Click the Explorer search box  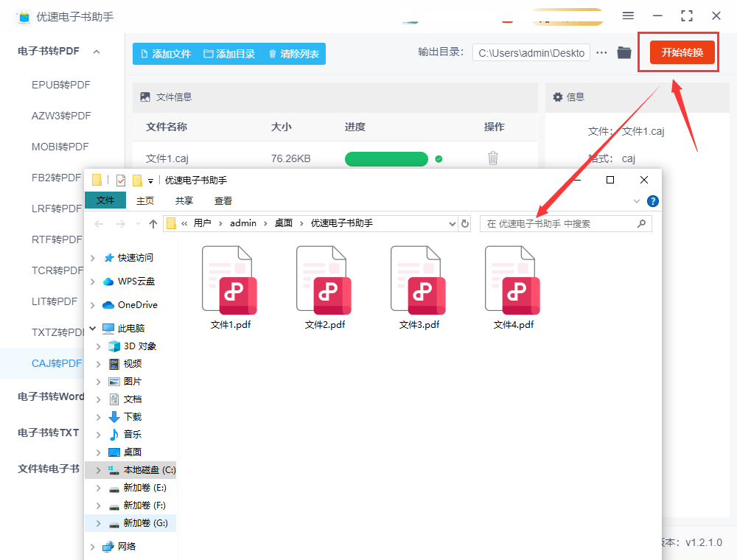point(566,223)
